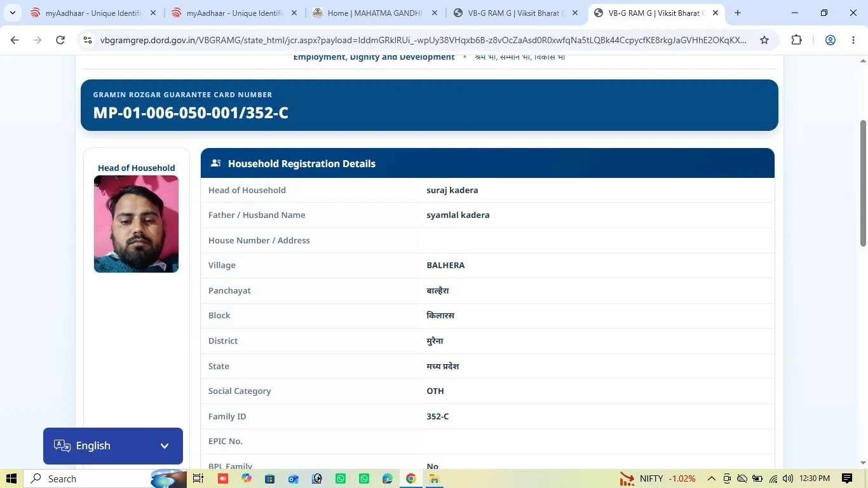Switch to Home | MAHATMA GANDHI tab
This screenshot has width=868, height=488.
(375, 13)
